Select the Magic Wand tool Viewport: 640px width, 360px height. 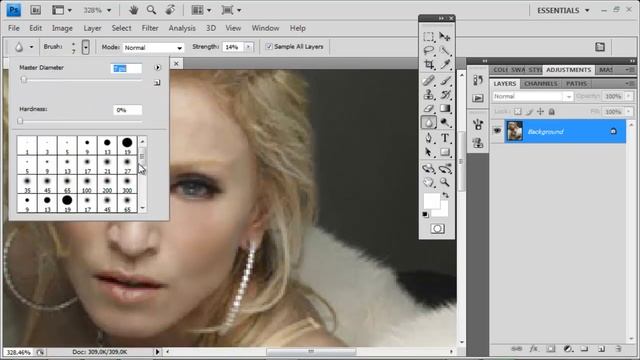click(444, 51)
